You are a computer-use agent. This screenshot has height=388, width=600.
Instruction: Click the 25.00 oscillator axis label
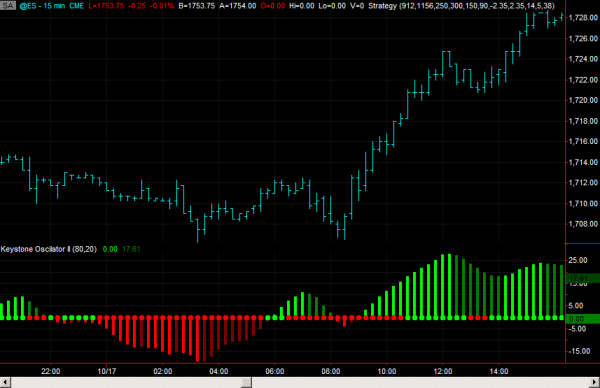[x=578, y=260]
